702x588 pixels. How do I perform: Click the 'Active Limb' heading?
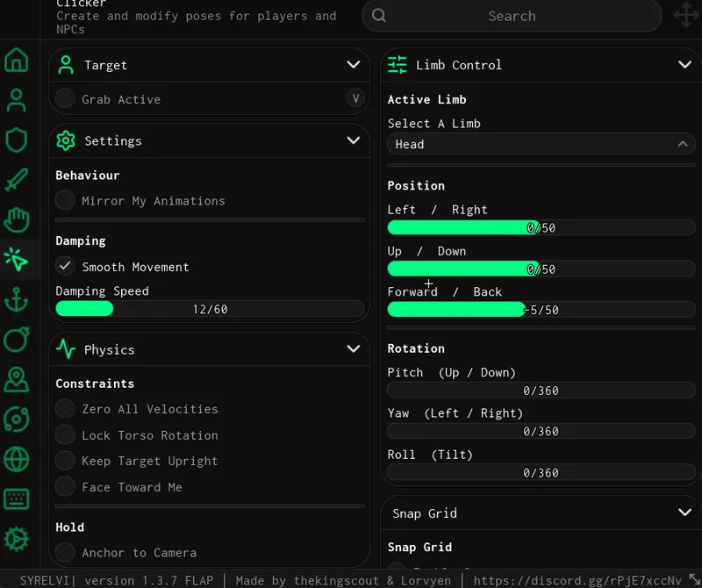426,99
